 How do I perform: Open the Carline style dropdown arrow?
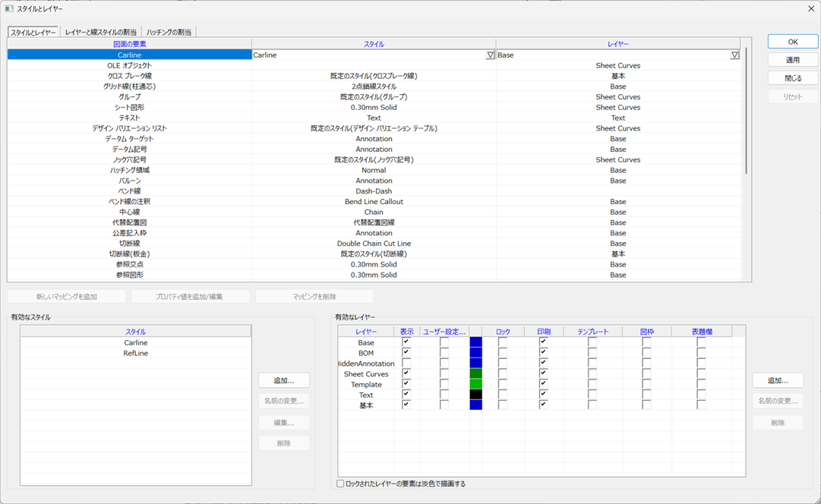490,55
